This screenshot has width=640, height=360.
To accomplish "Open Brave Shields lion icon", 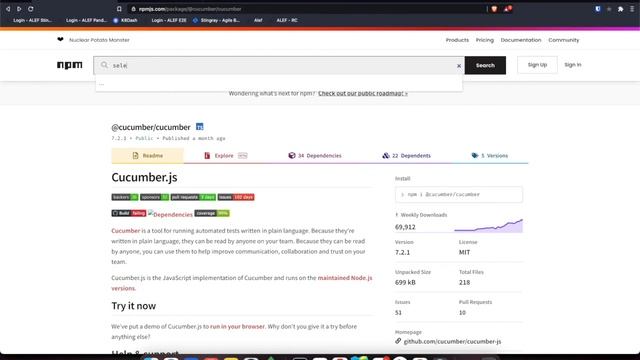I will pos(494,9).
